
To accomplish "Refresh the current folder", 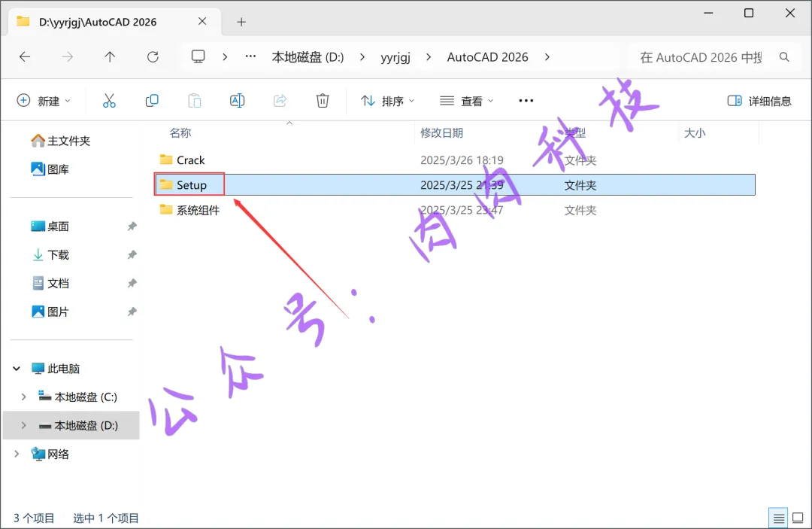I will click(x=153, y=57).
